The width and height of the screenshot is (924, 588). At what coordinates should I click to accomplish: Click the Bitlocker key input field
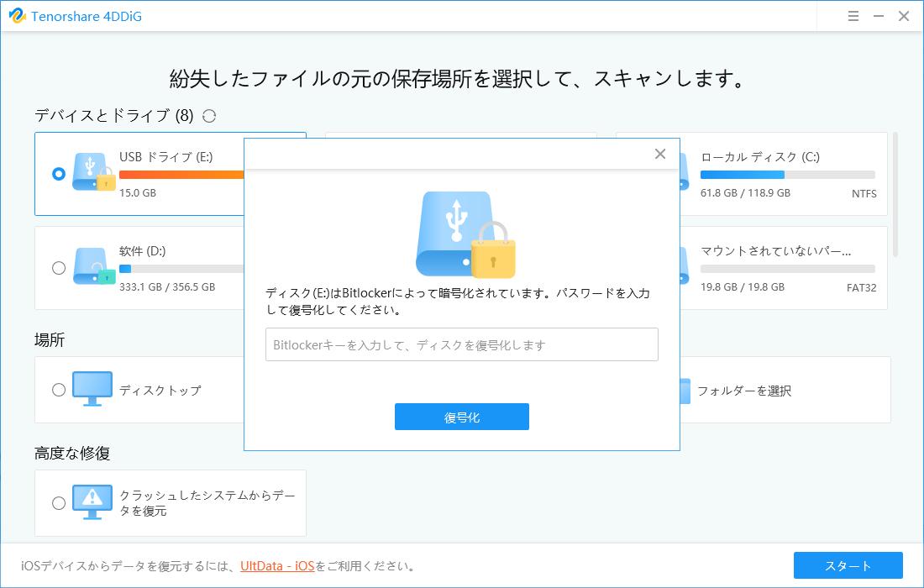[461, 344]
